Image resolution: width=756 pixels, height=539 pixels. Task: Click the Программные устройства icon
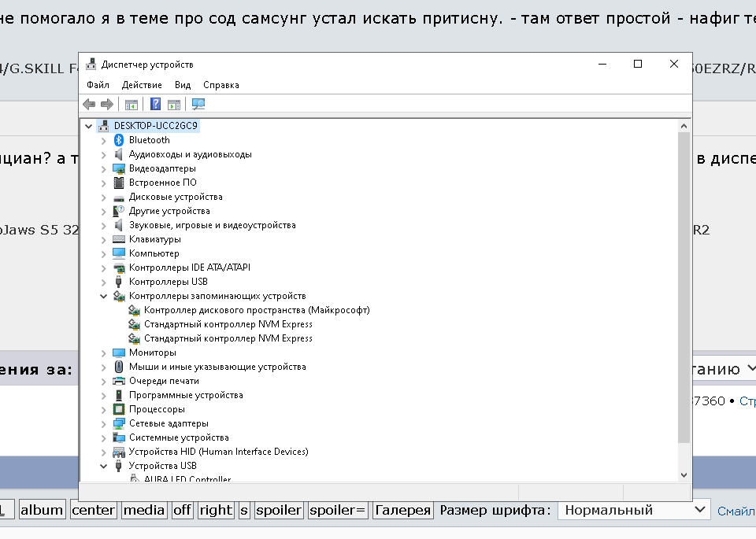(119, 395)
